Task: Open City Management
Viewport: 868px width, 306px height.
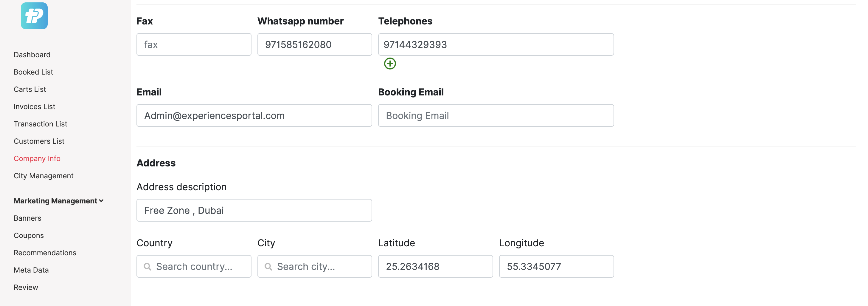Action: (44, 175)
